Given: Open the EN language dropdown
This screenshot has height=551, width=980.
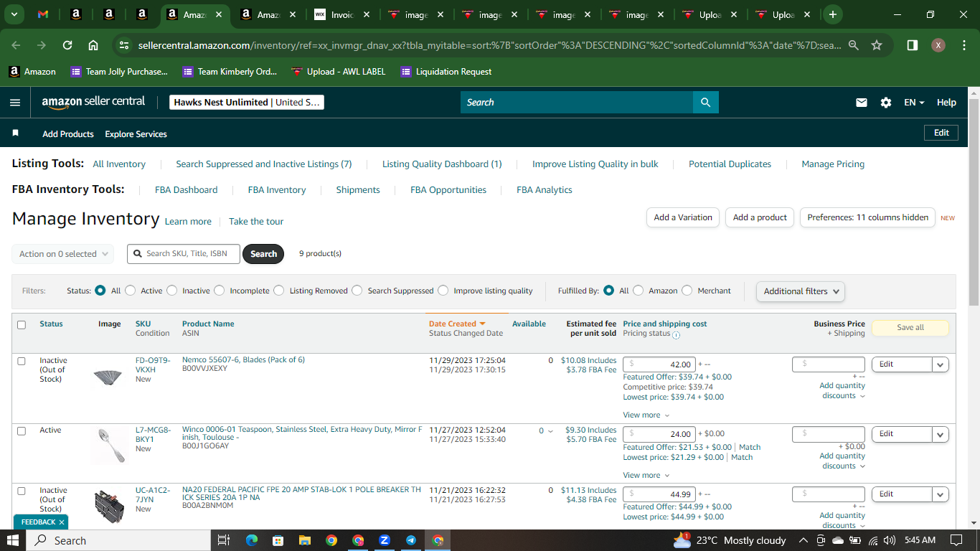Looking at the screenshot, I should point(914,103).
